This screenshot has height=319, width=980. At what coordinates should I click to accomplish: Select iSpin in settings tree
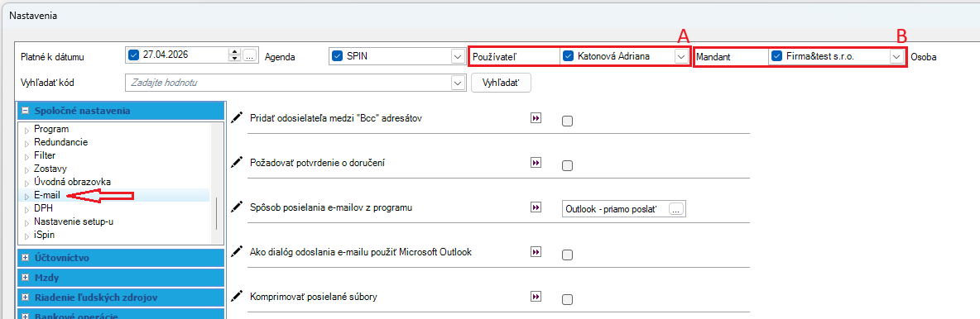[45, 236]
